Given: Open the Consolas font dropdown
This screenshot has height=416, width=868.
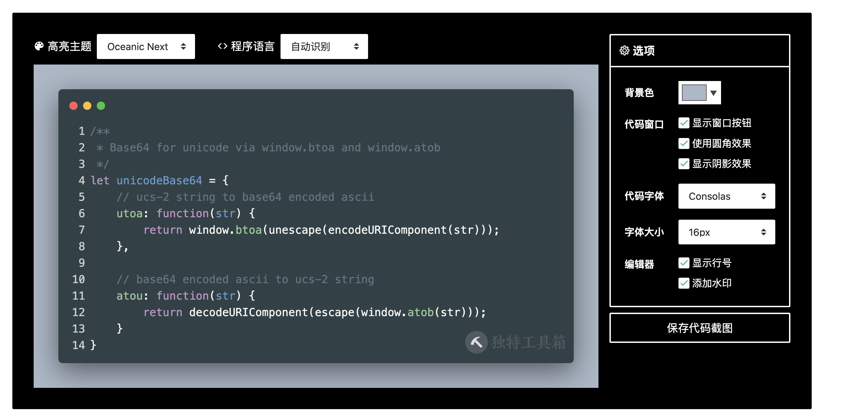Looking at the screenshot, I should tap(726, 196).
